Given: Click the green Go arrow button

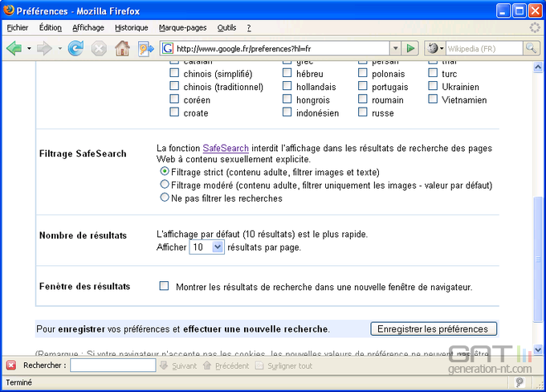Looking at the screenshot, I should coord(410,48).
